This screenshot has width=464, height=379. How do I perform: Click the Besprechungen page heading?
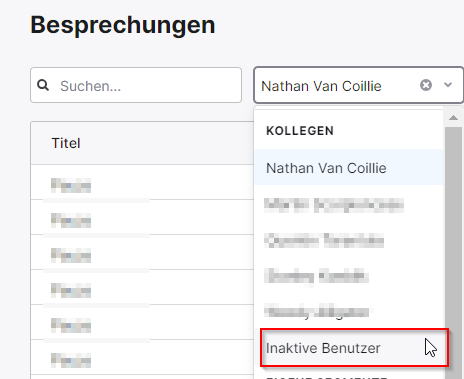click(123, 25)
